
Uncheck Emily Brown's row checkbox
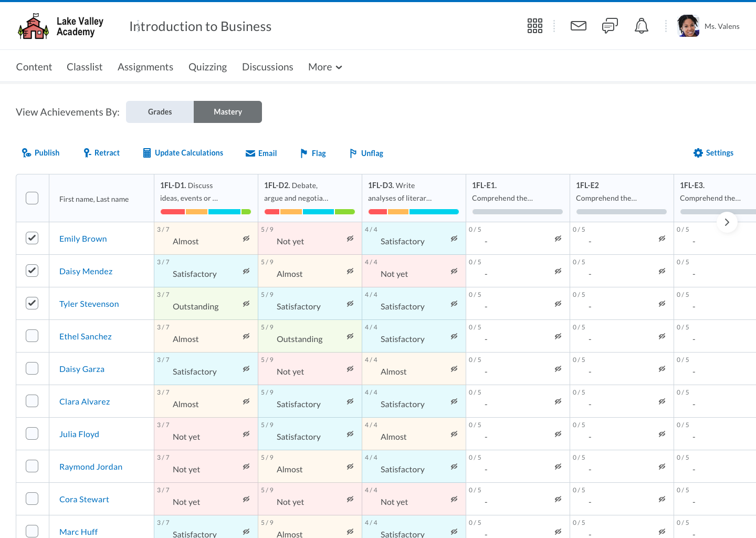pyautogui.click(x=32, y=237)
